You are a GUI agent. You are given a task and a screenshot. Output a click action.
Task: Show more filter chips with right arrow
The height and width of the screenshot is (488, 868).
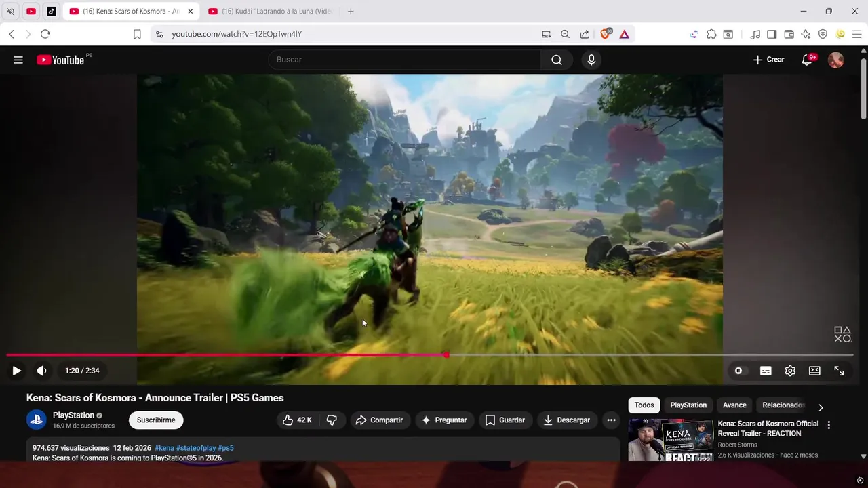[x=821, y=407]
